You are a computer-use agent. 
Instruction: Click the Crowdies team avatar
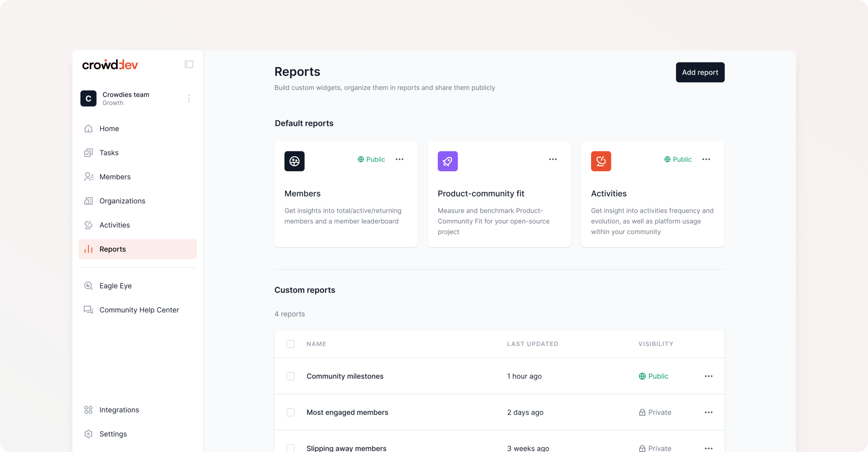coord(88,98)
